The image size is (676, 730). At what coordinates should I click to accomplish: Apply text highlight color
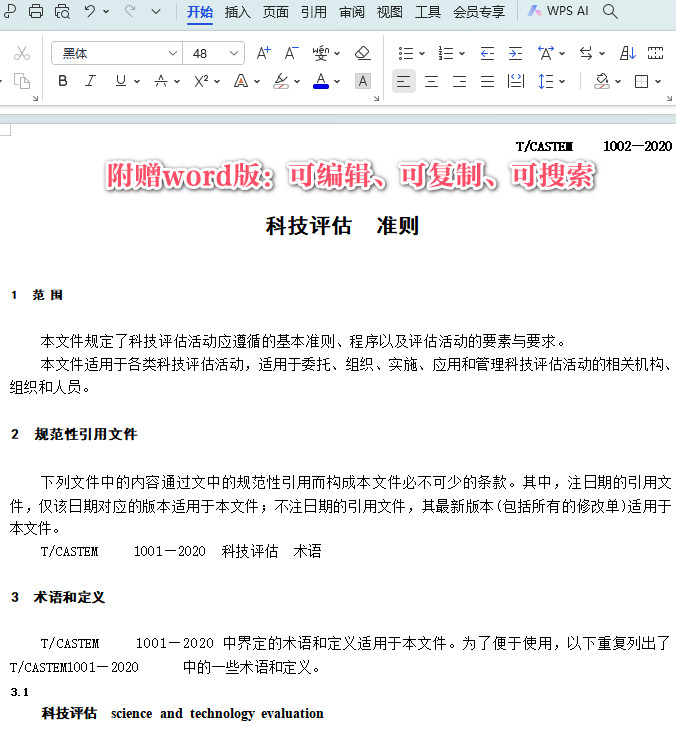point(281,81)
